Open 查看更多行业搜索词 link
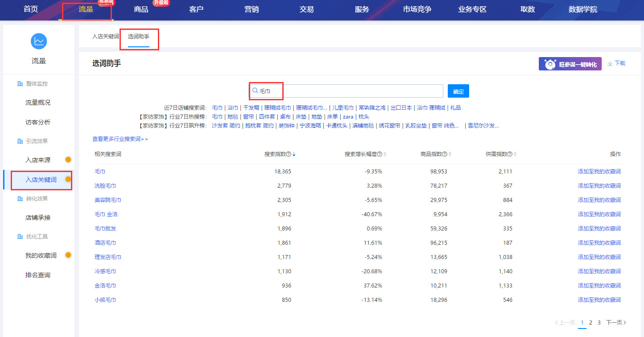The height and width of the screenshot is (337, 644). (x=120, y=139)
